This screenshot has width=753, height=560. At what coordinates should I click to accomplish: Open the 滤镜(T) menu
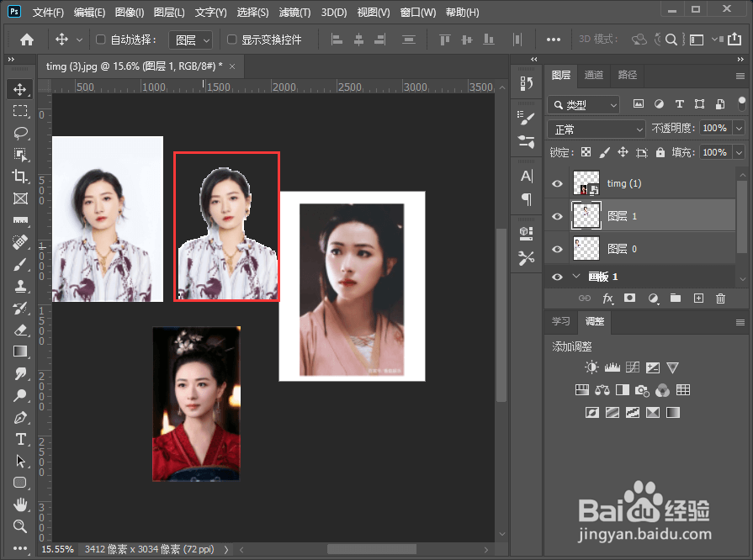[x=294, y=13]
